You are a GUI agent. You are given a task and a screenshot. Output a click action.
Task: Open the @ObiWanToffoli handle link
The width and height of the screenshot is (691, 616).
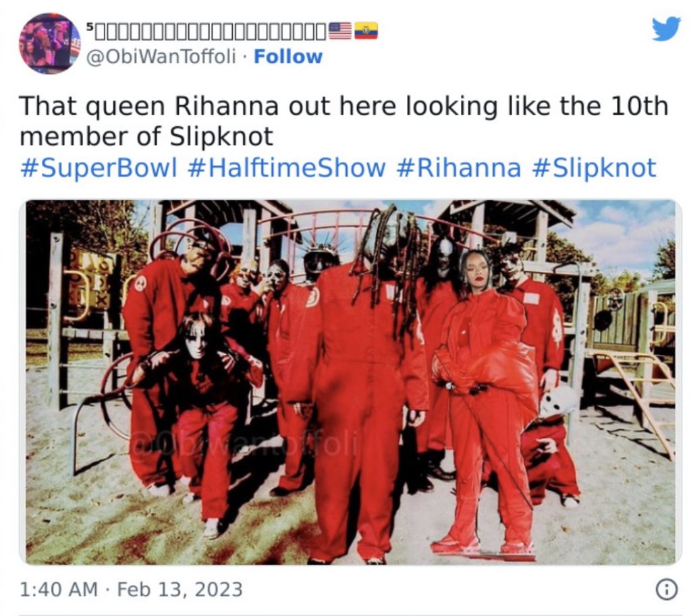161,57
